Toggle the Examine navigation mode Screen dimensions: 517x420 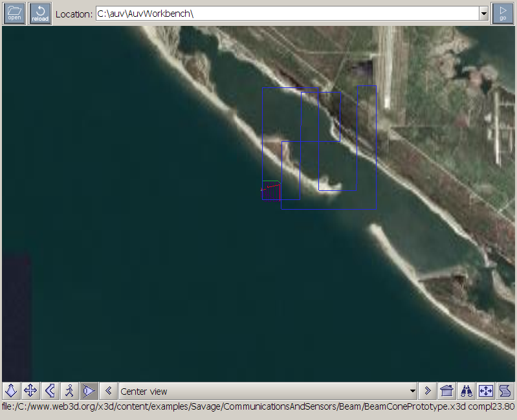click(89, 391)
